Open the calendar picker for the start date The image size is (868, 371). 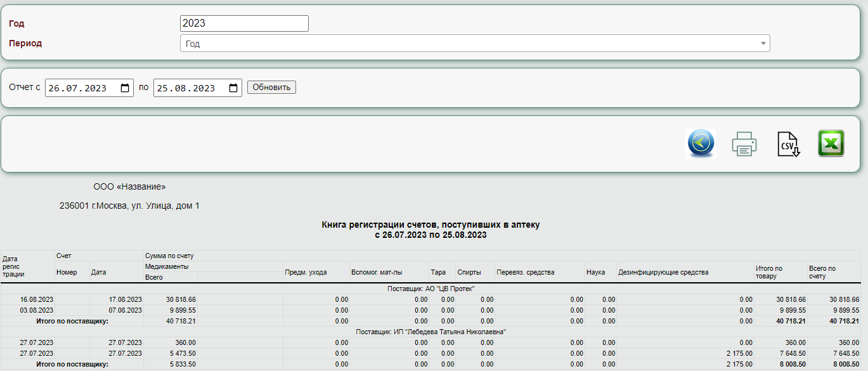click(x=125, y=88)
